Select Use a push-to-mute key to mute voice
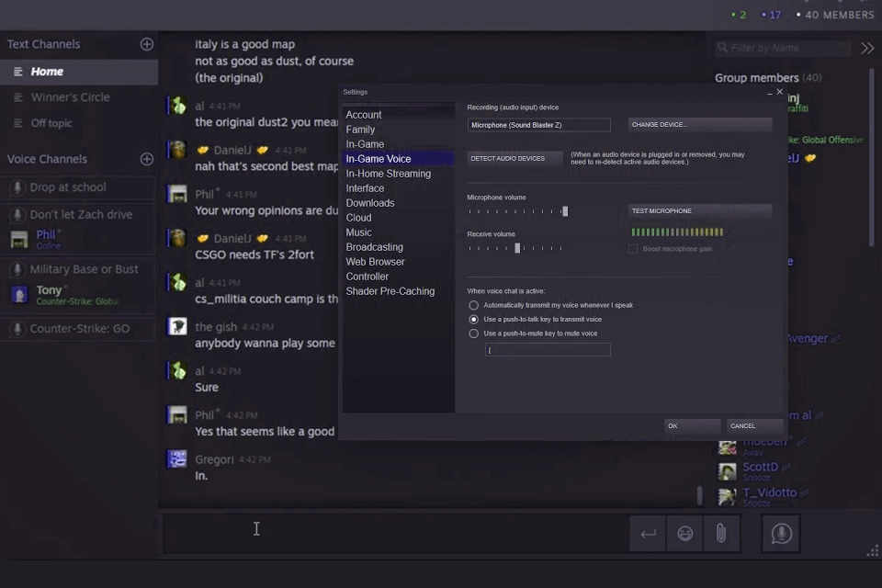Image resolution: width=882 pixels, height=588 pixels. click(473, 334)
